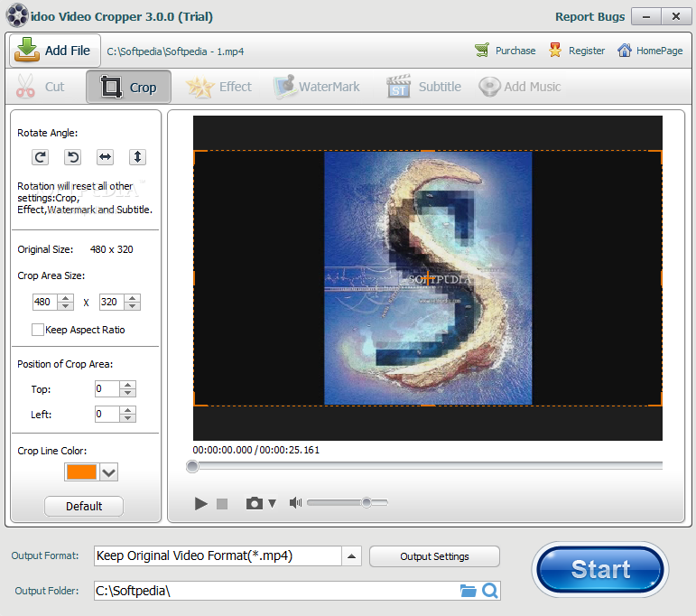Click the HomePage house icon

point(624,51)
